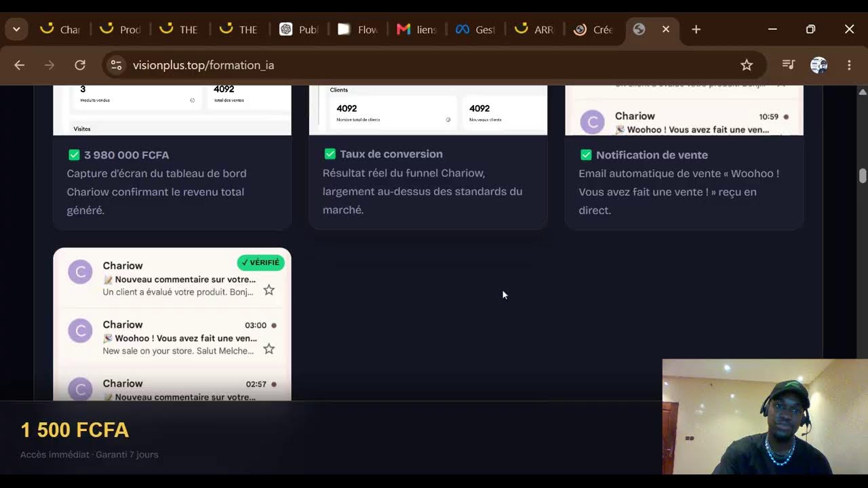The width and height of the screenshot is (868, 488).
Task: Close the active browser tab
Action: pyautogui.click(x=666, y=29)
